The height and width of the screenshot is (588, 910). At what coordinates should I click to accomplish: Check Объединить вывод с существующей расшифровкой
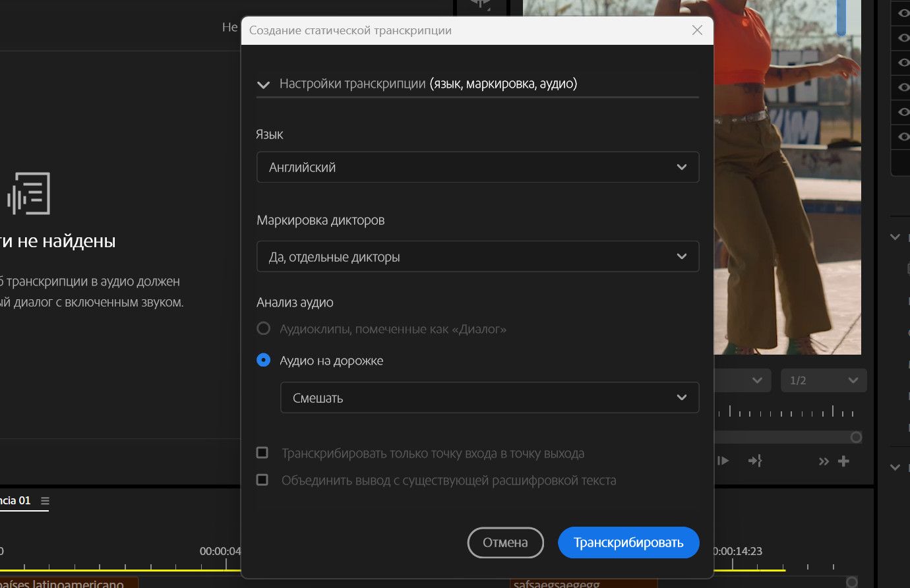pyautogui.click(x=262, y=480)
